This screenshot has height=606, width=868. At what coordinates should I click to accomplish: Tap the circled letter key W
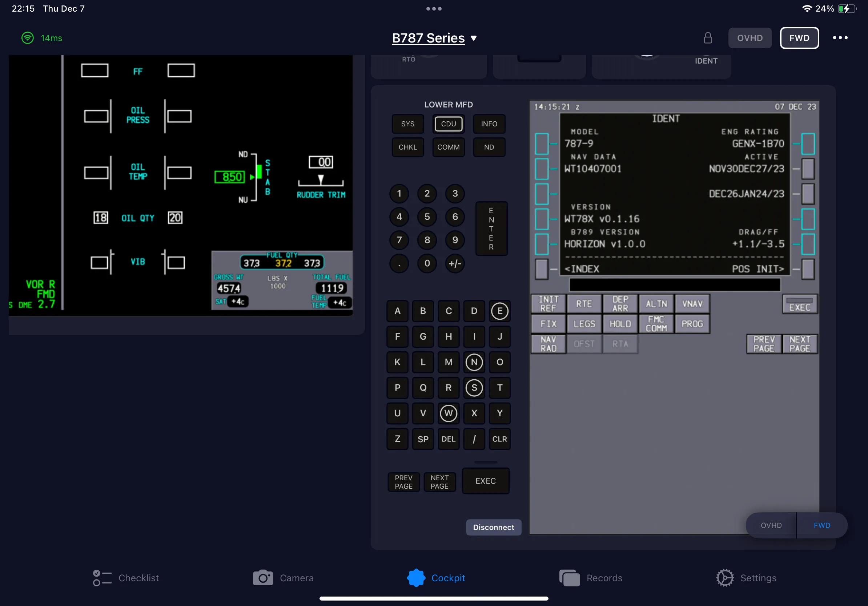pyautogui.click(x=449, y=413)
